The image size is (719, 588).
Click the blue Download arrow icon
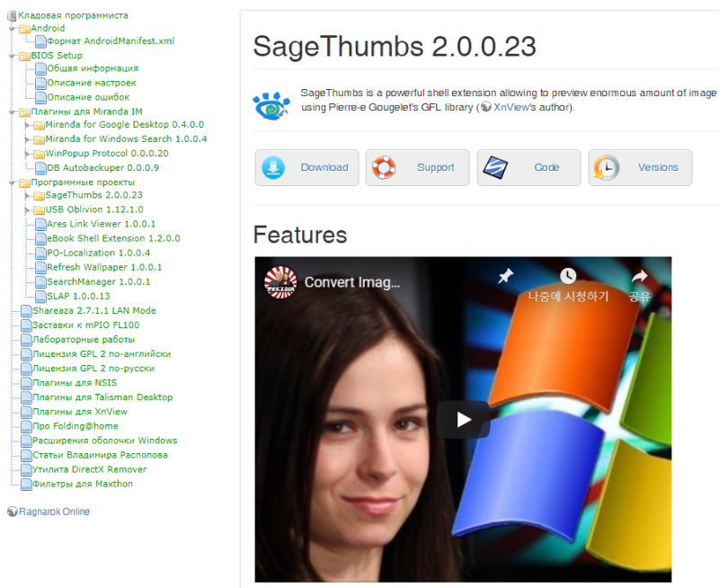pyautogui.click(x=273, y=168)
